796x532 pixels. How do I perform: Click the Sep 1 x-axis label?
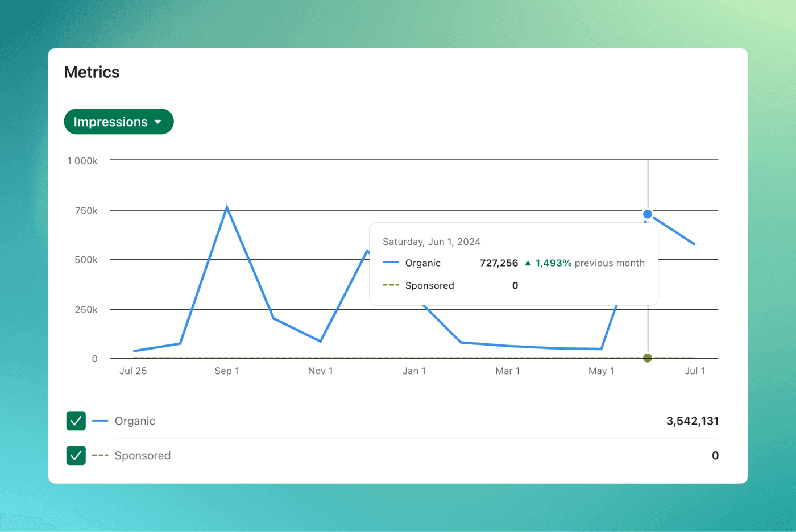[227, 371]
